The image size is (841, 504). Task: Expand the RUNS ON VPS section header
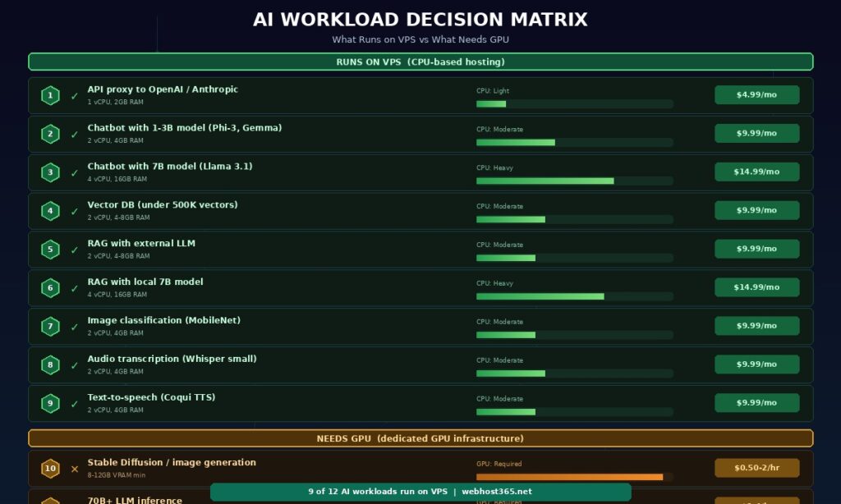coord(420,62)
